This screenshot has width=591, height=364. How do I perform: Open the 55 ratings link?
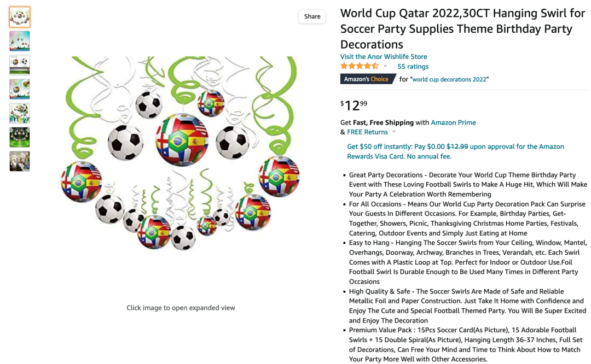[413, 67]
